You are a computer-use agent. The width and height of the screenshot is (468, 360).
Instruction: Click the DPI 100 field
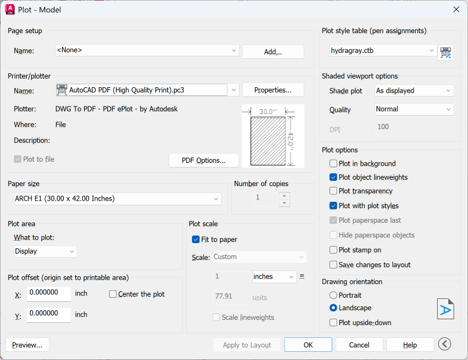[414, 127]
